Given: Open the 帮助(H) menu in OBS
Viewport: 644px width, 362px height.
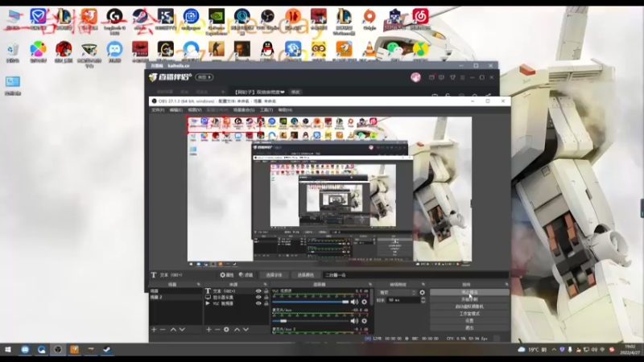Looking at the screenshot, I should (x=285, y=110).
